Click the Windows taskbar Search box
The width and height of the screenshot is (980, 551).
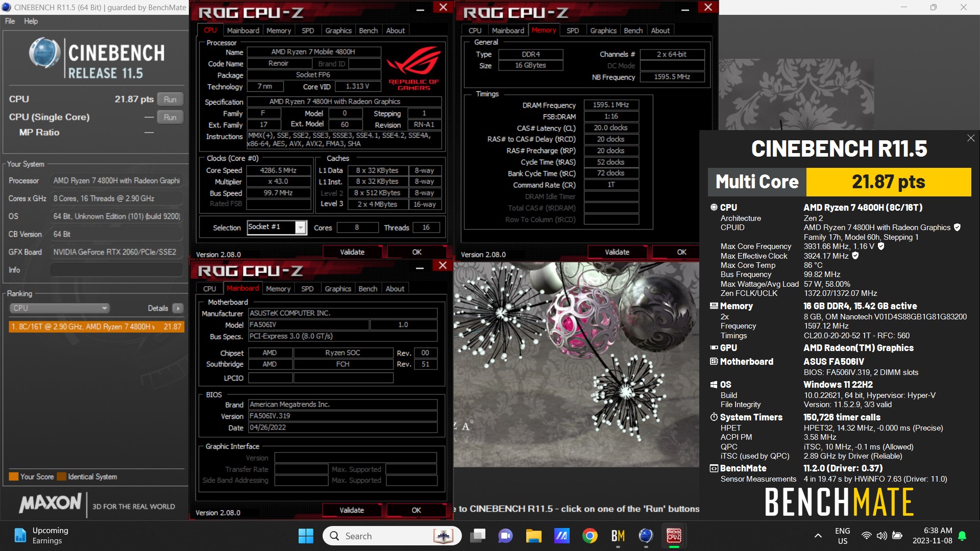click(x=392, y=536)
